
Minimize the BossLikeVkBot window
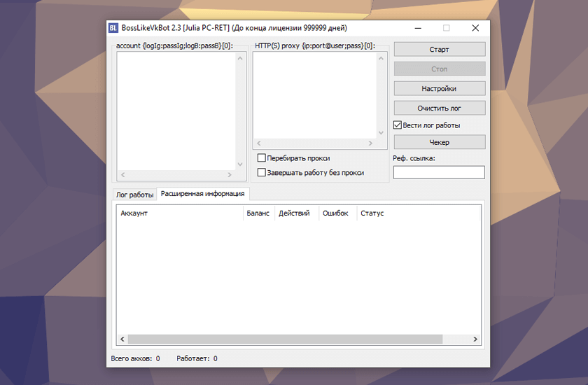[x=418, y=28]
